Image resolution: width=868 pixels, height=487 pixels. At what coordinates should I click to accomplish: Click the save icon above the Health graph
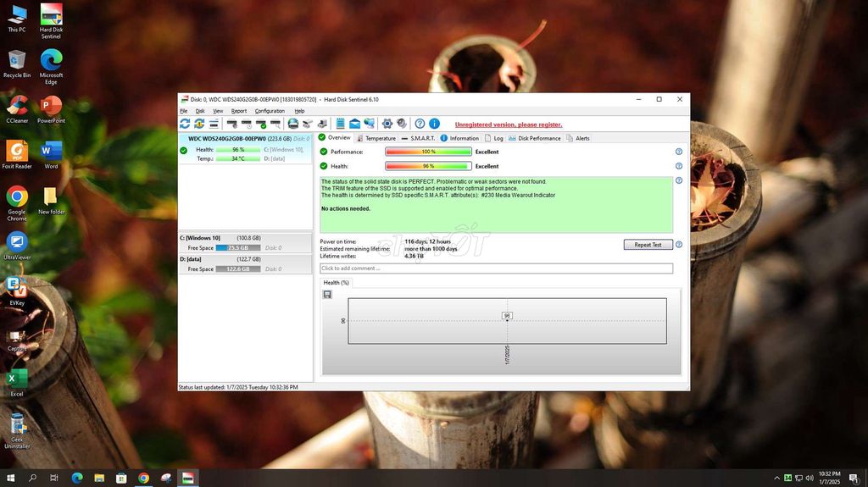tap(328, 295)
